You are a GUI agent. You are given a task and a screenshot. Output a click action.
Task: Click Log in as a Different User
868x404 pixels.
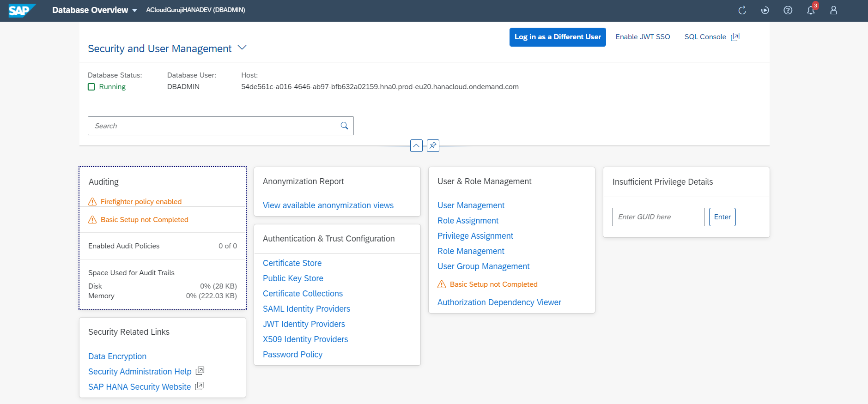[x=558, y=37]
